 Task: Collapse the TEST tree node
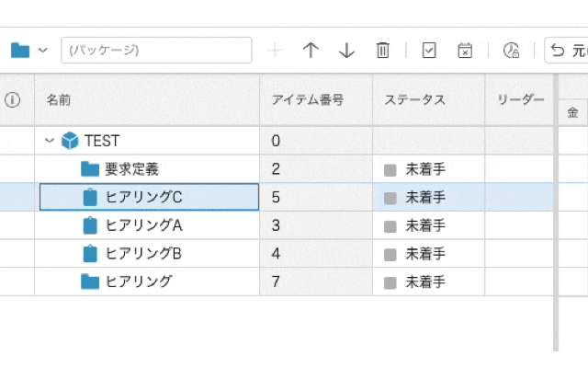[x=50, y=141]
